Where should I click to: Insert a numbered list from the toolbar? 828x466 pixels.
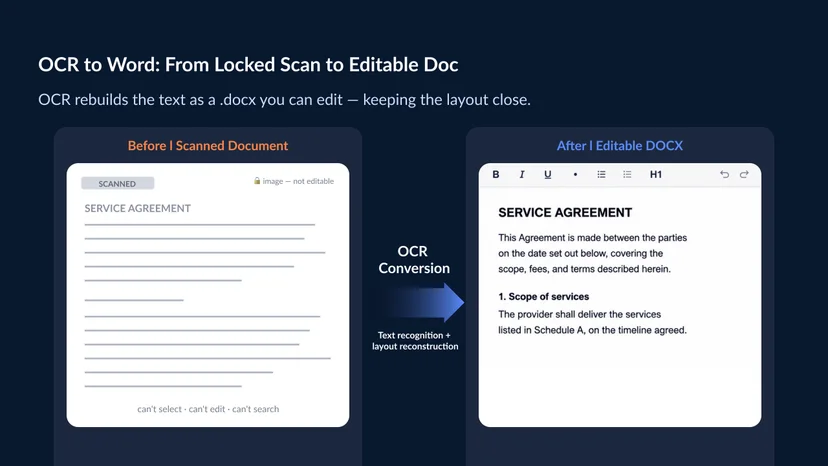627,174
